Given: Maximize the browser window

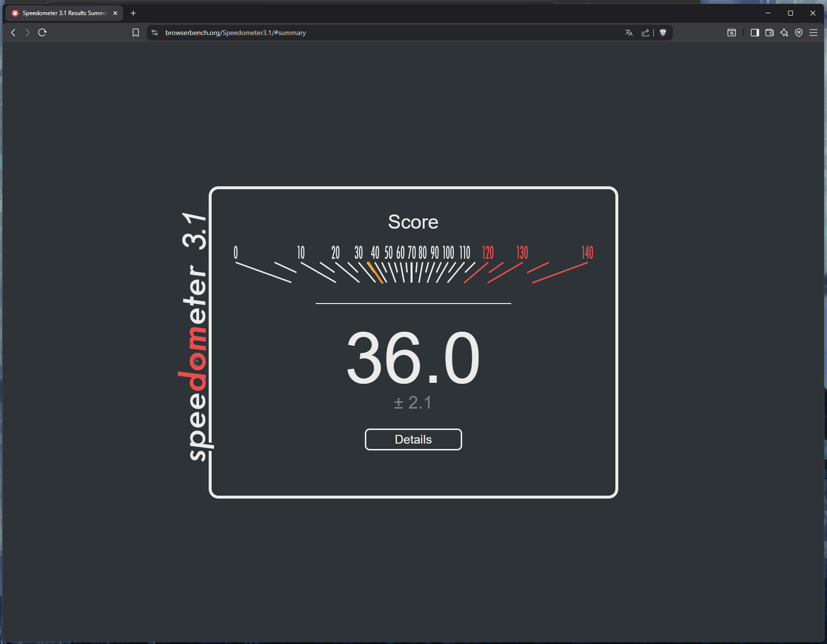Looking at the screenshot, I should coord(791,13).
